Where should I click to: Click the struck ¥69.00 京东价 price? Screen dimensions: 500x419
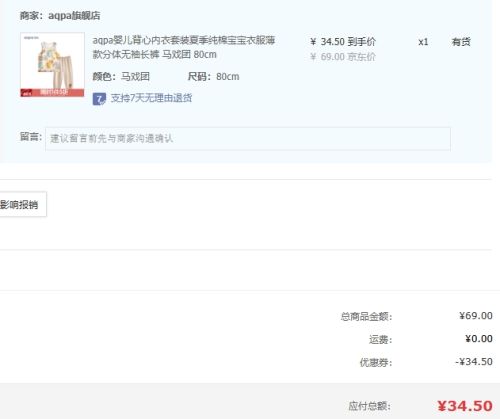click(343, 57)
